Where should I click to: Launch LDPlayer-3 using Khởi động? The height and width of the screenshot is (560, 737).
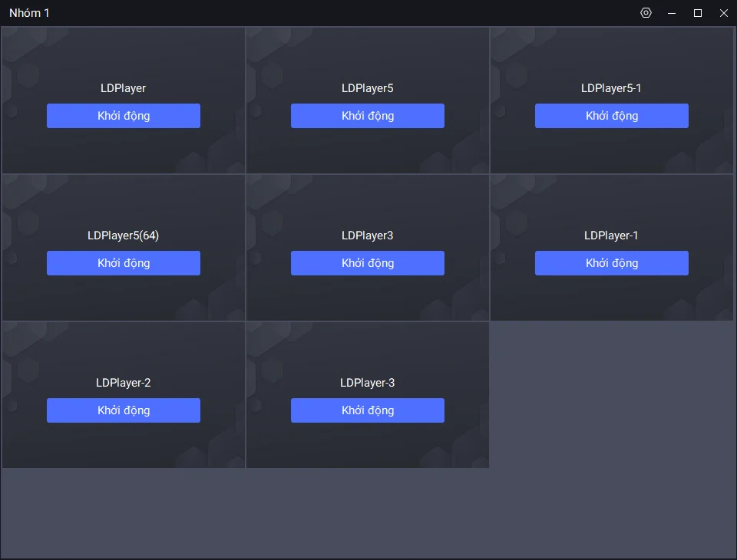368,410
